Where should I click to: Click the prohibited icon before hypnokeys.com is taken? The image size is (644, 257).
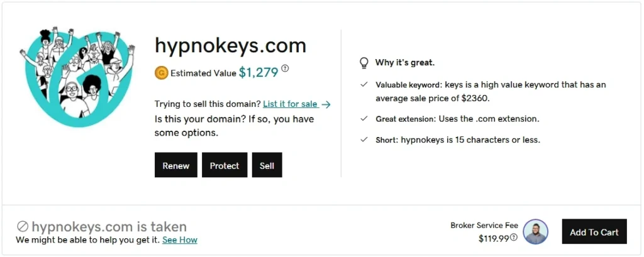pos(23,227)
